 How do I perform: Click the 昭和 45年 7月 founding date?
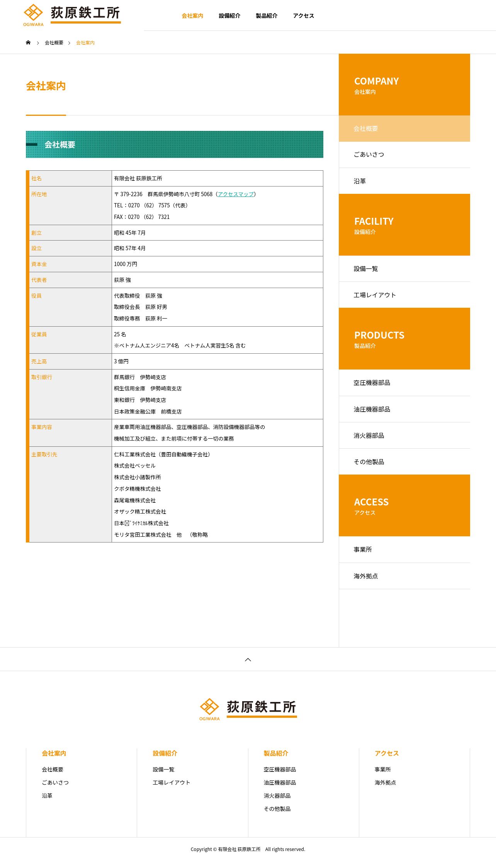[130, 233]
